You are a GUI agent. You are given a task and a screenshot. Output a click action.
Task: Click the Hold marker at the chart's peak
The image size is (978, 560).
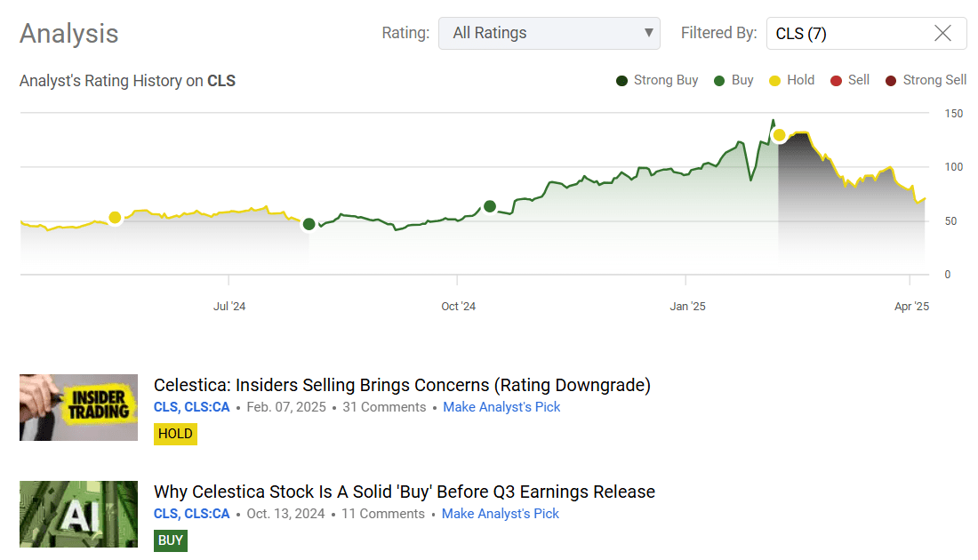point(780,135)
